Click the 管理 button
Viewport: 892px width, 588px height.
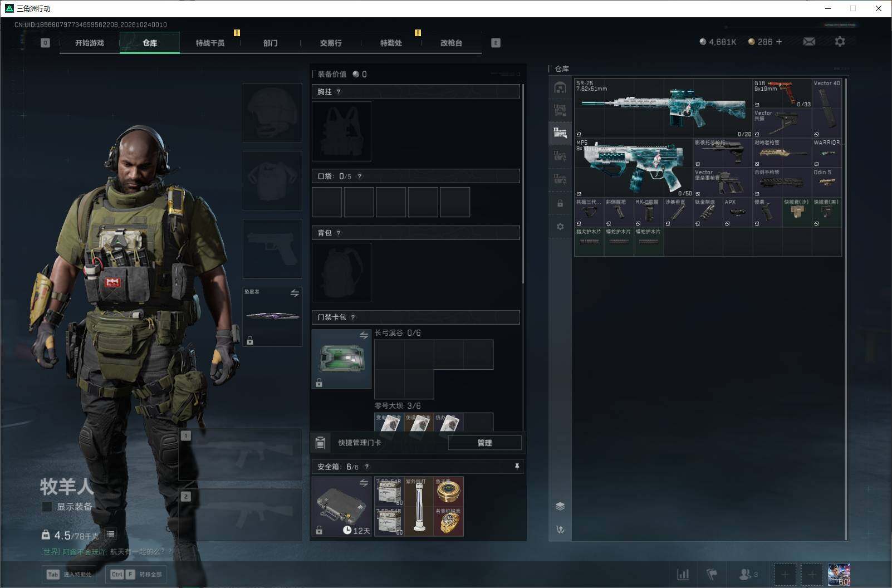click(x=484, y=443)
